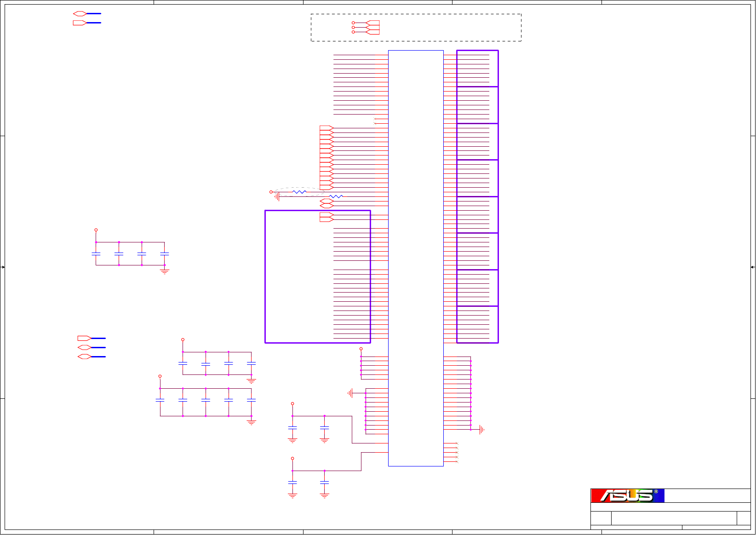Click the power node of the lowest capacitor pair
The width and height of the screenshot is (756, 535).
coord(292,459)
